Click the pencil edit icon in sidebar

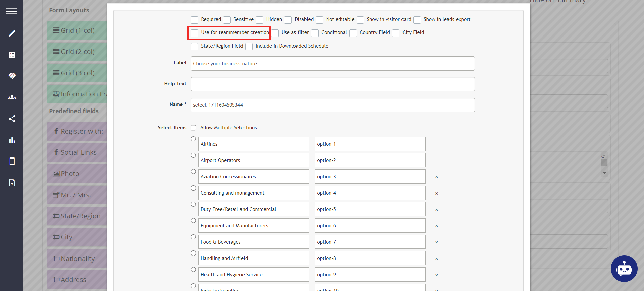[12, 33]
